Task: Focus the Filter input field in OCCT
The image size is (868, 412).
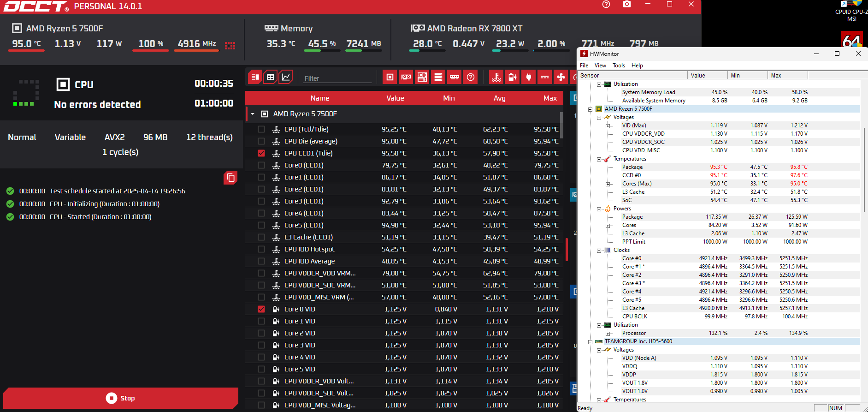Action: tap(338, 78)
